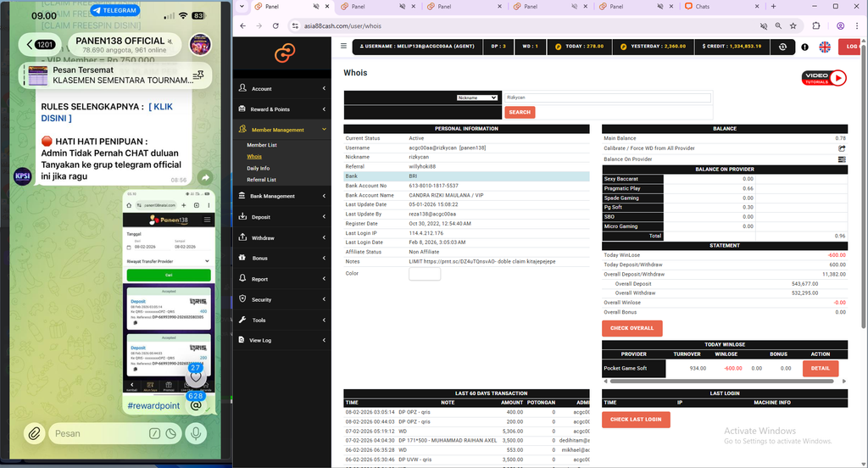Screen dimensions: 868x468
Task: Open the exclamation alert icon in header
Action: pos(805,47)
